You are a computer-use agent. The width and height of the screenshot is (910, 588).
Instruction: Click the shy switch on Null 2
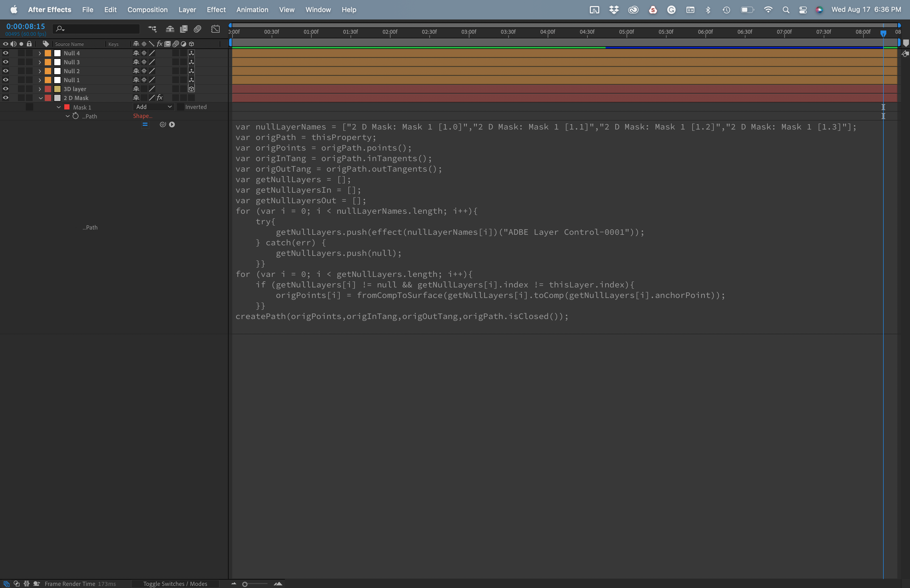[x=136, y=71]
